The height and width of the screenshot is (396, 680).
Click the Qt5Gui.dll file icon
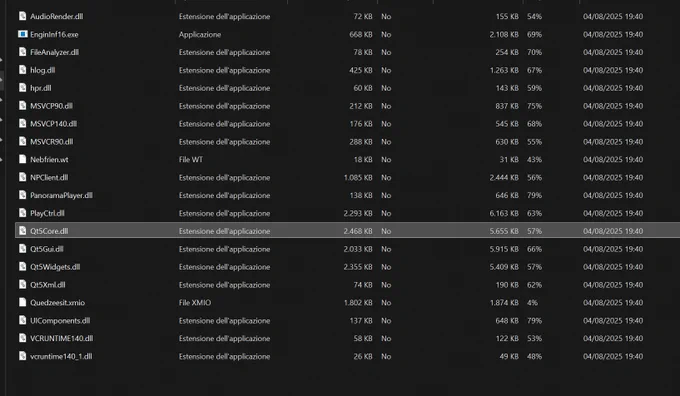click(23, 249)
